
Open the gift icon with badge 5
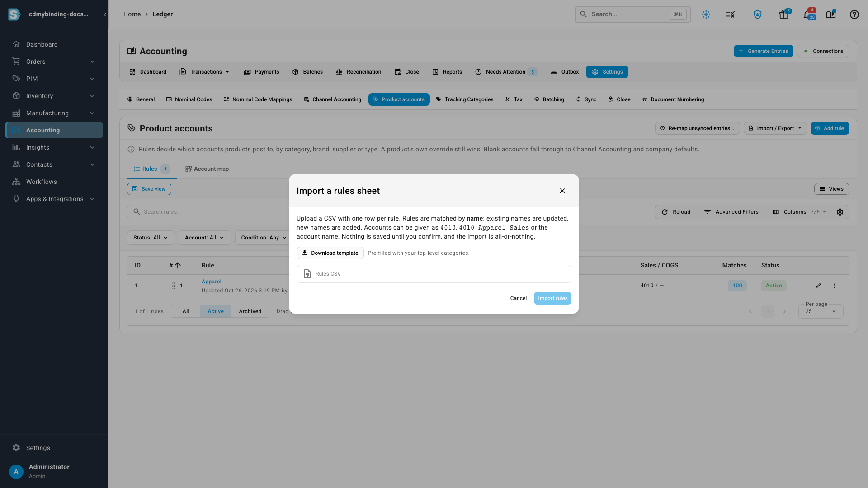click(x=784, y=14)
